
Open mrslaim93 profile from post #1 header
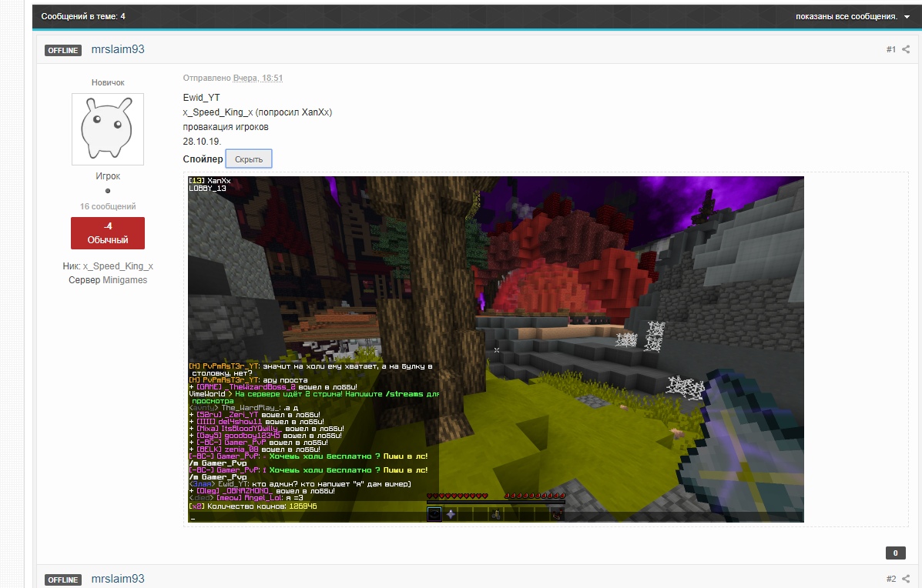point(118,49)
